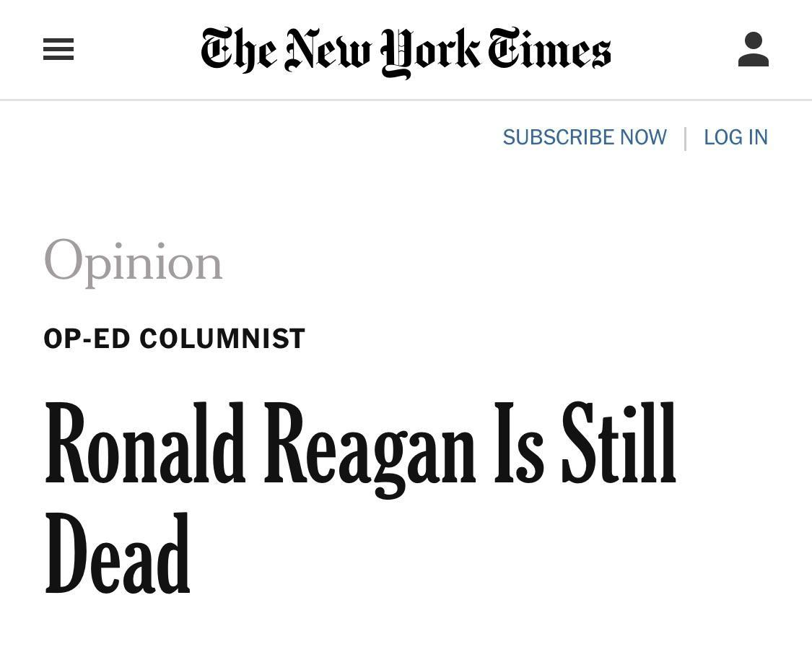The height and width of the screenshot is (660, 812).
Task: Click the word "NOW" in Subscribe Now
Action: [x=644, y=137]
